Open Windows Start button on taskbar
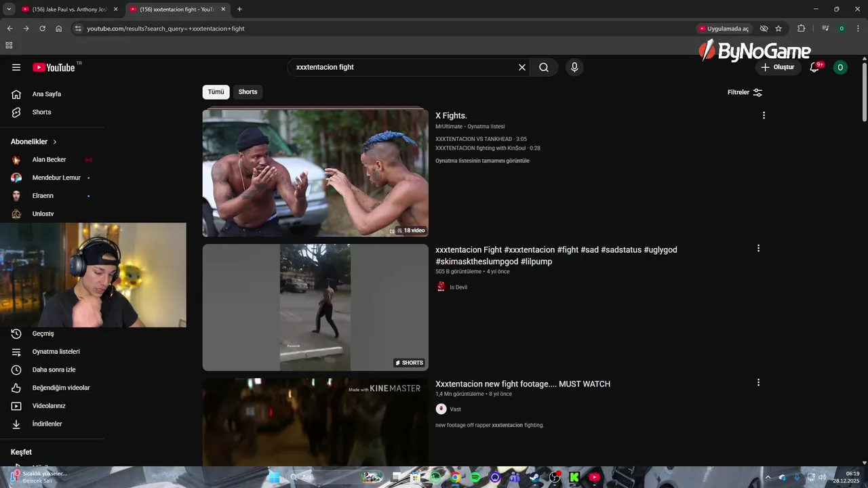 click(274, 477)
